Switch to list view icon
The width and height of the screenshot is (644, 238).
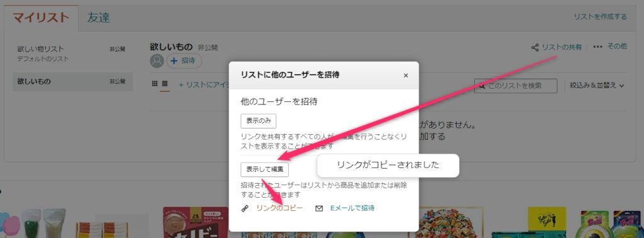[x=165, y=84]
